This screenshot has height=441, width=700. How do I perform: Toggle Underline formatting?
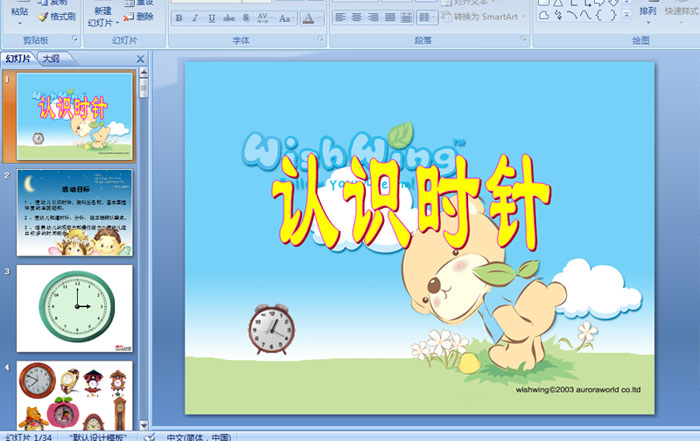(212, 18)
